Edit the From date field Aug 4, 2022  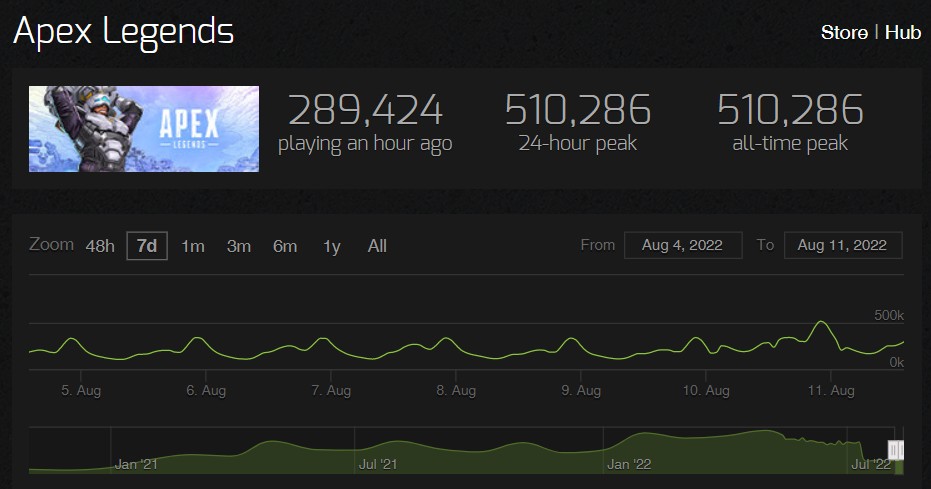pyautogui.click(x=683, y=245)
